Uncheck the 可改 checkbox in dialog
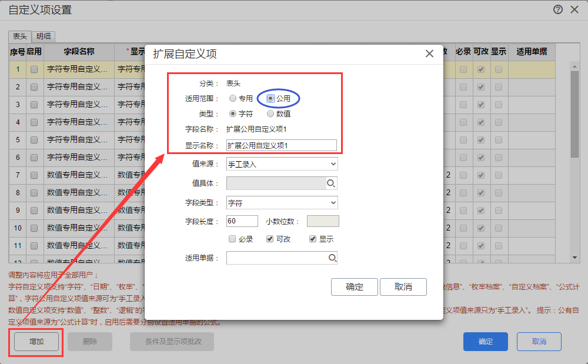This screenshot has width=588, height=364. click(x=270, y=239)
